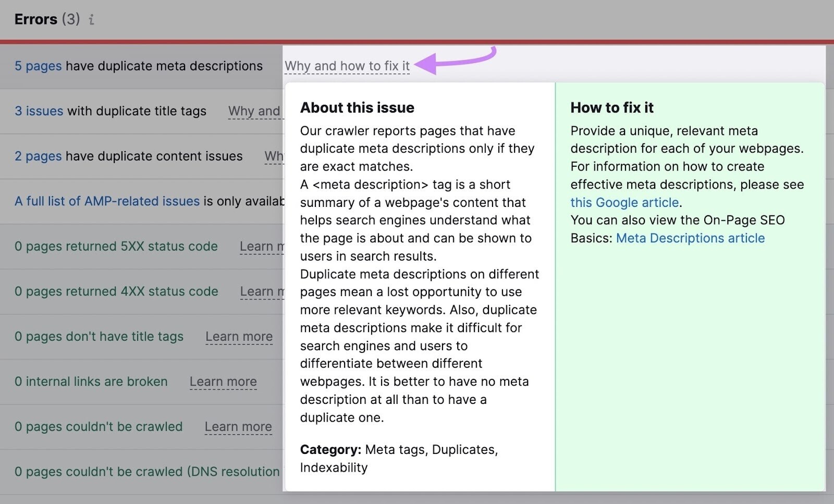The width and height of the screenshot is (834, 504).
Task: Click the truncated 'Wh' link beside duplicate content issues
Action: [x=274, y=156]
